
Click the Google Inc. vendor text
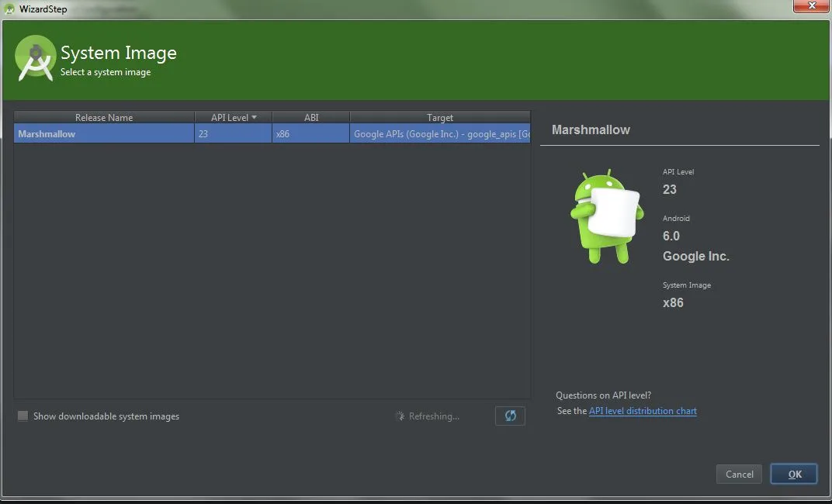coord(695,256)
